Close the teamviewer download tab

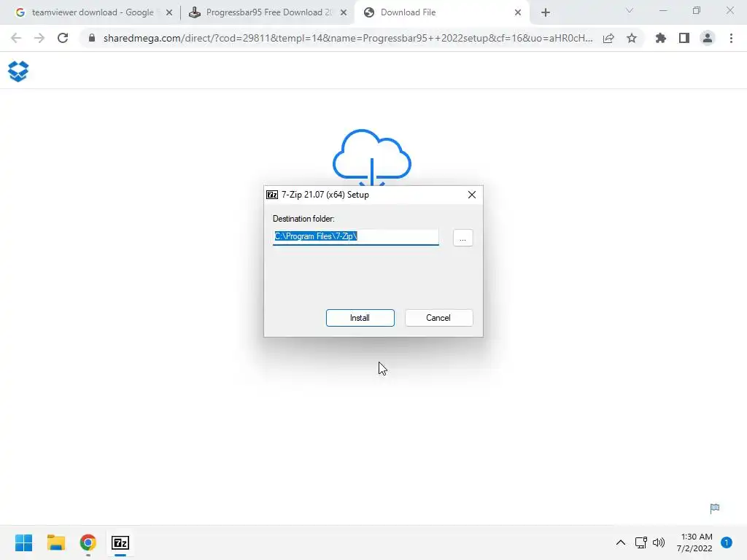tap(169, 13)
